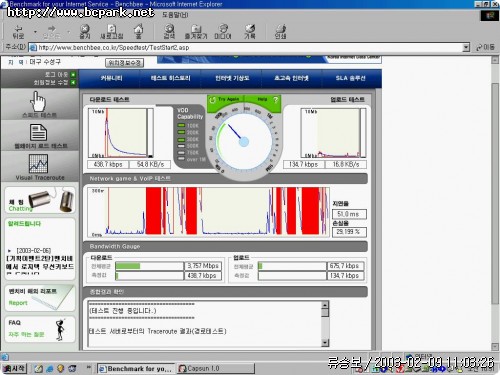
Task: Click the Back (뒤로) toolbar button
Action: pyautogui.click(x=18, y=32)
